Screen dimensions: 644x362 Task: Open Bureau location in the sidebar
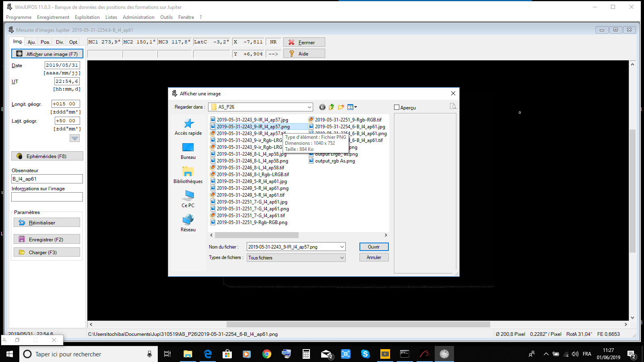click(x=188, y=151)
